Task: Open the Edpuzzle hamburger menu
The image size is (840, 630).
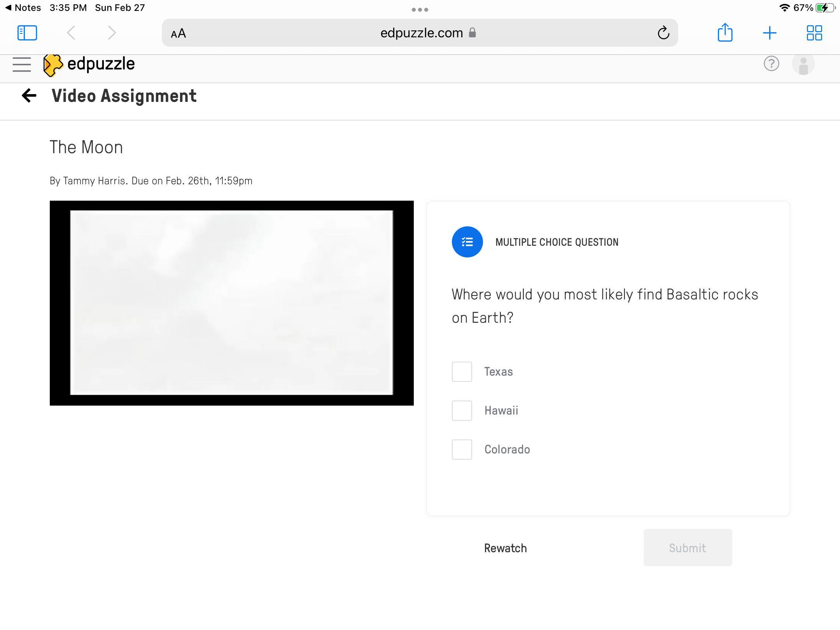Action: click(x=22, y=64)
